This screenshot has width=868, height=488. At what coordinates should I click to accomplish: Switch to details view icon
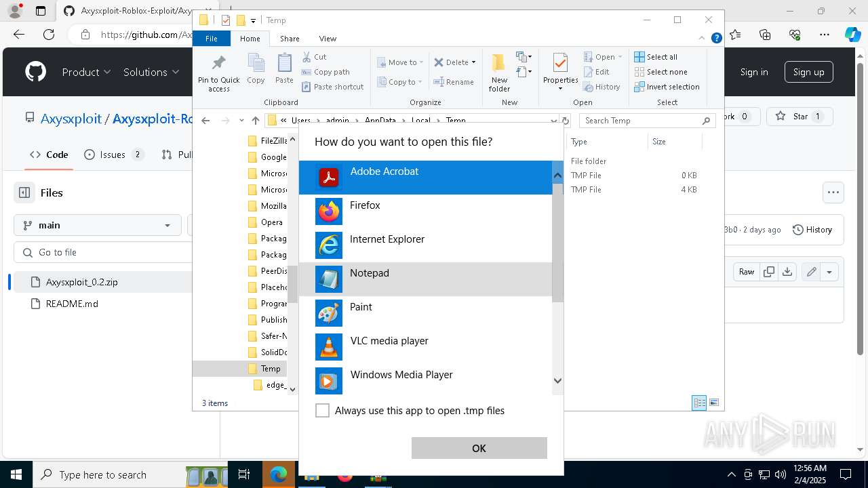(x=699, y=403)
